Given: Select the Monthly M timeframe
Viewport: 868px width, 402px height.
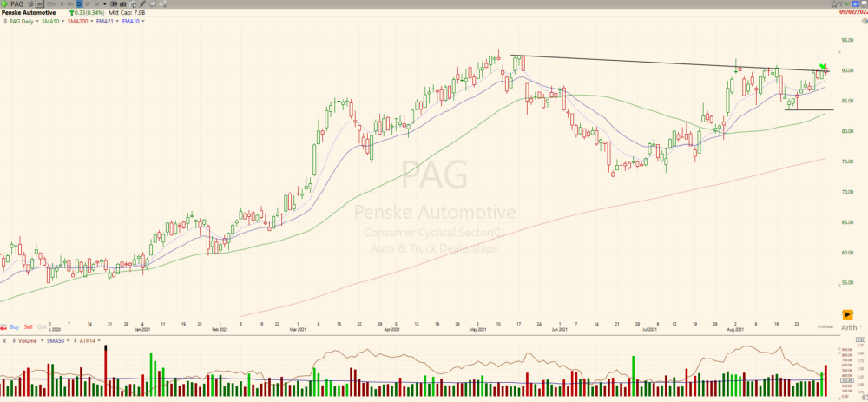Looking at the screenshot, I should click(x=96, y=3).
